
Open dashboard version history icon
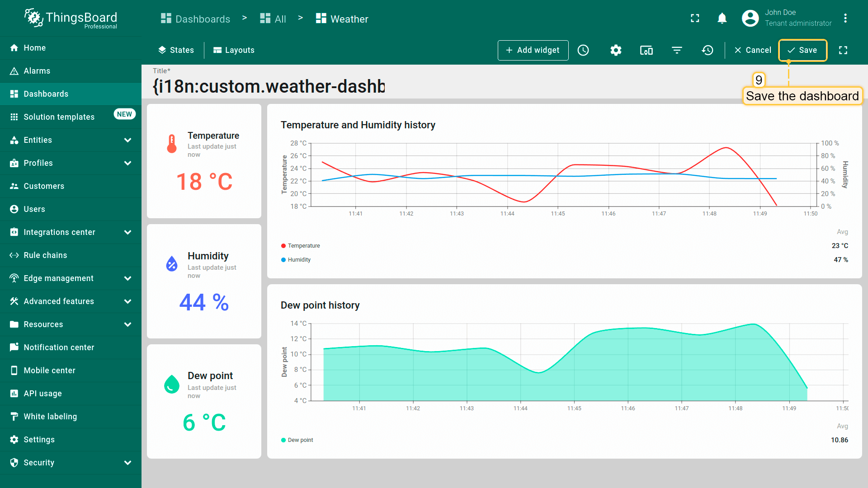pyautogui.click(x=708, y=50)
